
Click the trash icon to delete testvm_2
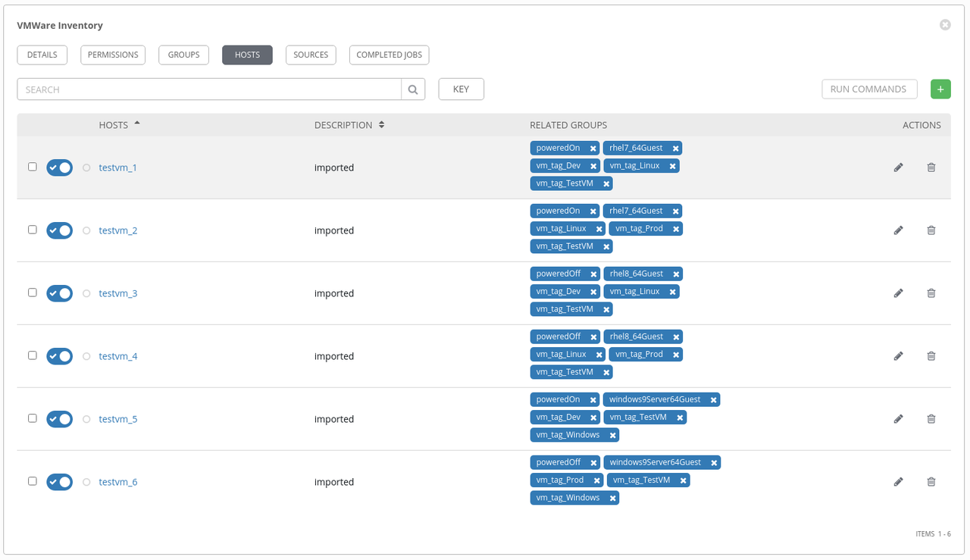(931, 230)
